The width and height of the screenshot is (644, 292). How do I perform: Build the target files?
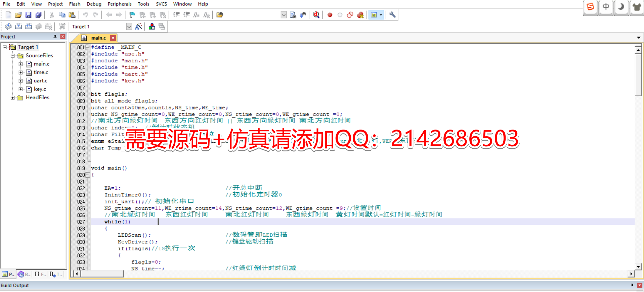click(18, 27)
